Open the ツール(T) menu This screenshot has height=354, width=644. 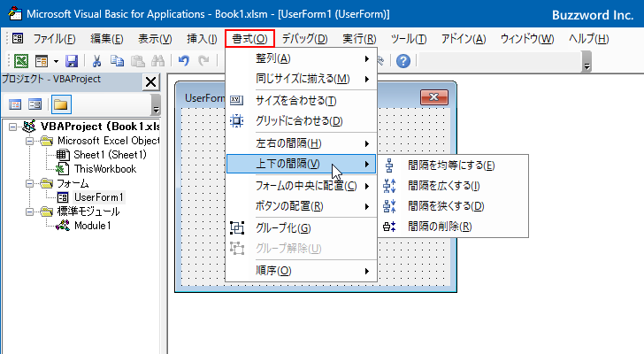(x=409, y=39)
